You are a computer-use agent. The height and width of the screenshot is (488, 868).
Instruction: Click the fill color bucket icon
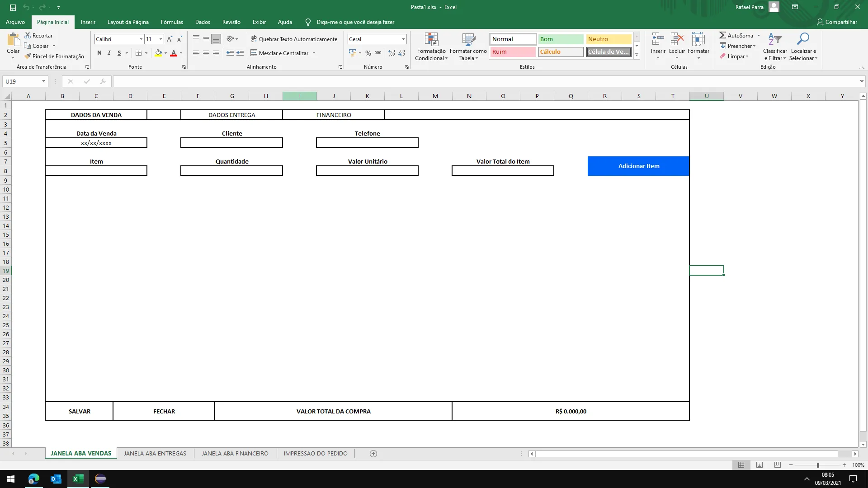pyautogui.click(x=158, y=53)
